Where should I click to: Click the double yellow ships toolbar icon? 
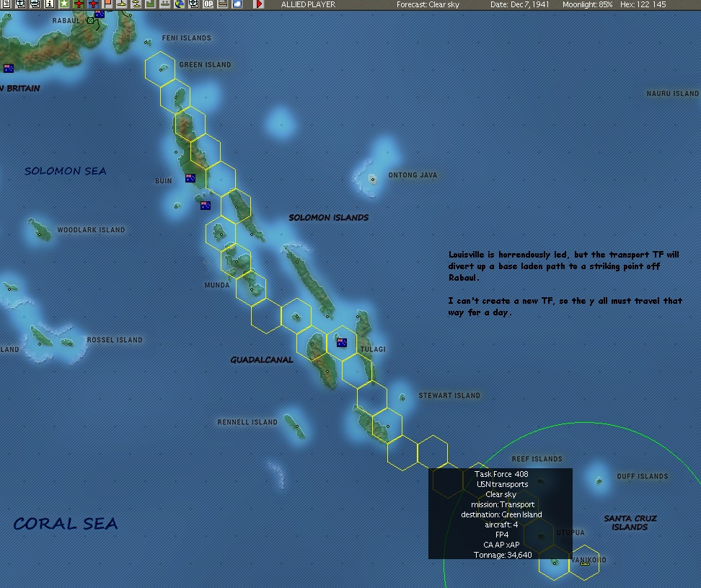click(136, 4)
